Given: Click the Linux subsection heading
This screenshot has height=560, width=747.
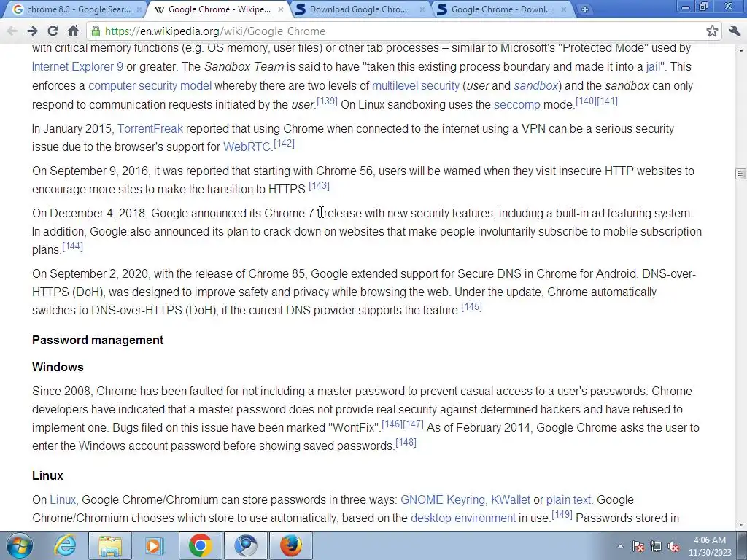Looking at the screenshot, I should point(47,475).
